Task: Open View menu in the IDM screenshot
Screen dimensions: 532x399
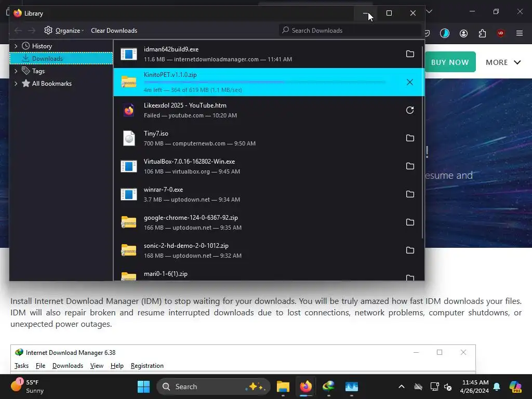Action: [x=97, y=366]
